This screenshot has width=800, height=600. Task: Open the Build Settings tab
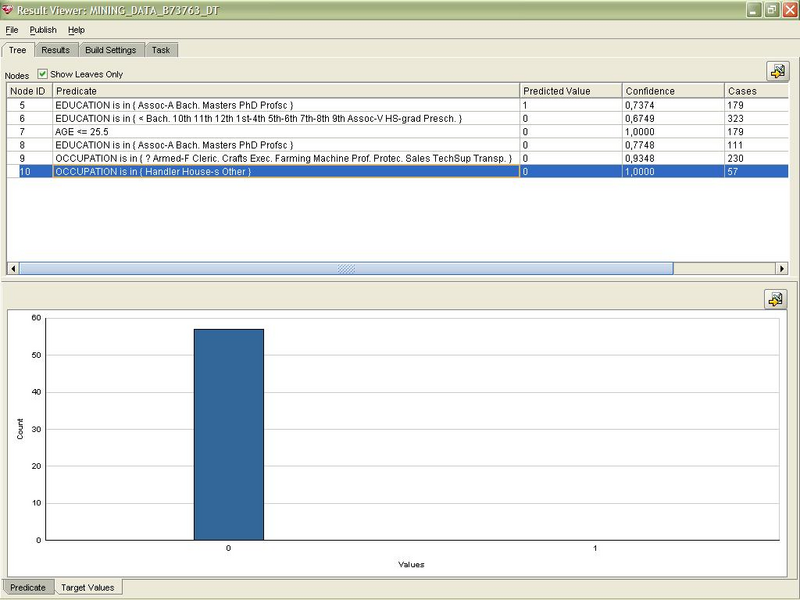111,50
